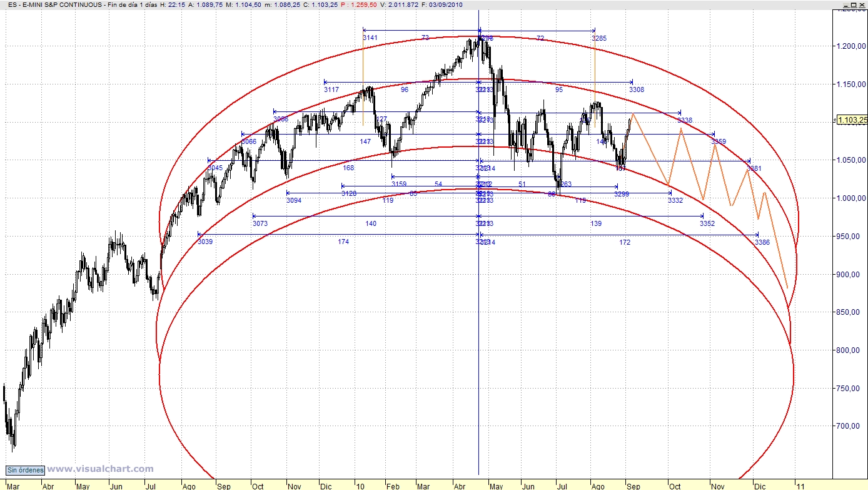Click the 1.150,00 price axis label

[x=852, y=84]
